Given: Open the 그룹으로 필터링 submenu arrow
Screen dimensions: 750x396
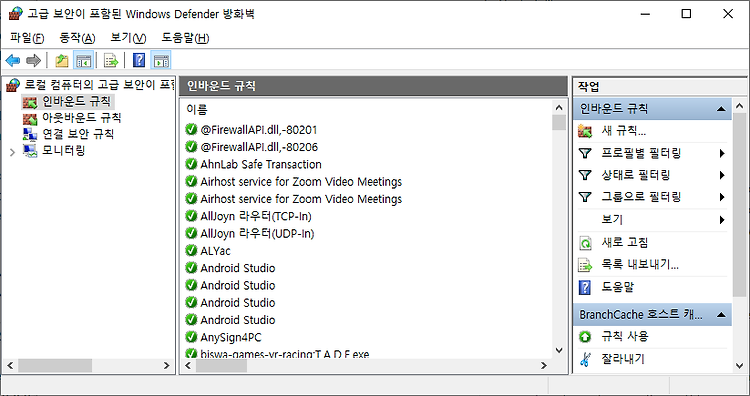Looking at the screenshot, I should 722,198.
